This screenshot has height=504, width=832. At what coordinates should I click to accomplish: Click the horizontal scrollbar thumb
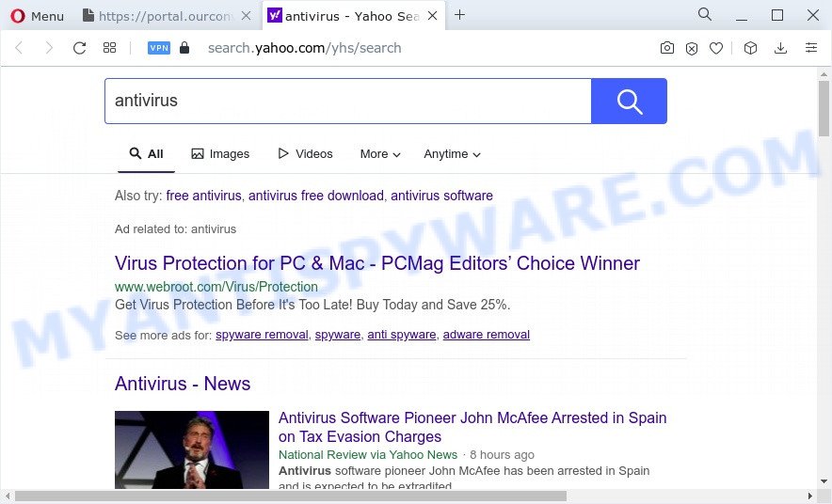click(x=291, y=496)
